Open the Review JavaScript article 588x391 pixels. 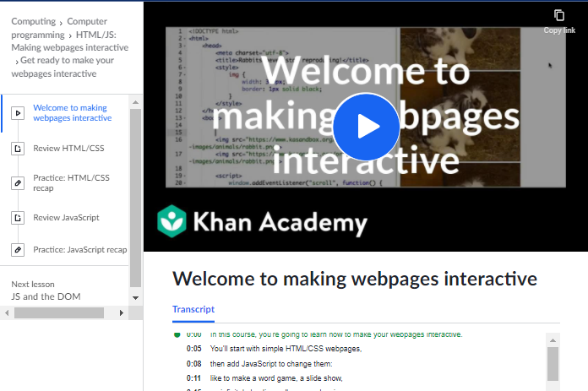tap(66, 218)
